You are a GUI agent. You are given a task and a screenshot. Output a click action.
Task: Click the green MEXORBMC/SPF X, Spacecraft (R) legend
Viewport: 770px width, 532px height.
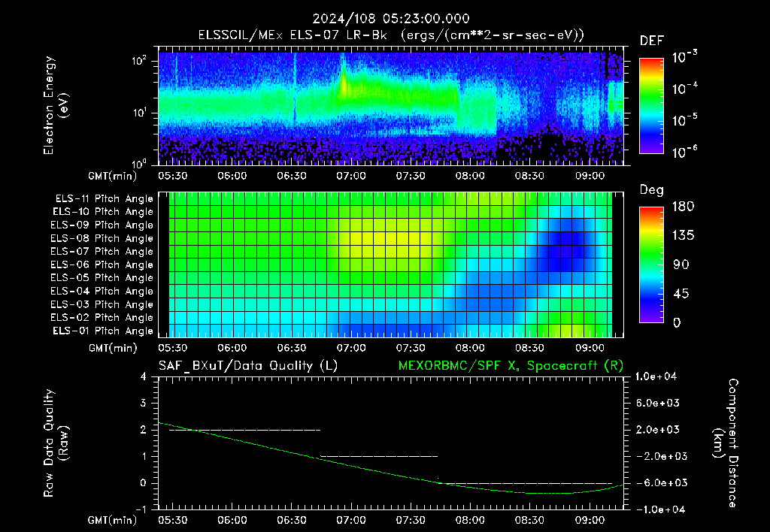click(x=511, y=366)
